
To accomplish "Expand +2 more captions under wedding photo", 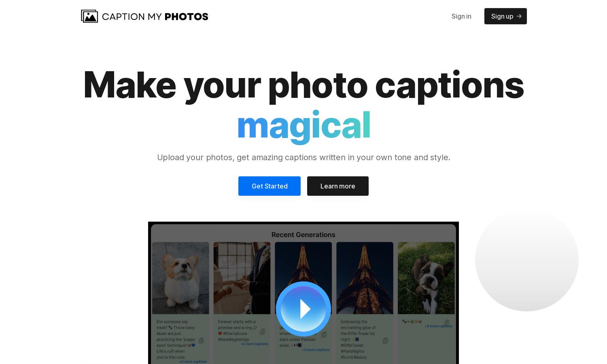I will (x=255, y=344).
